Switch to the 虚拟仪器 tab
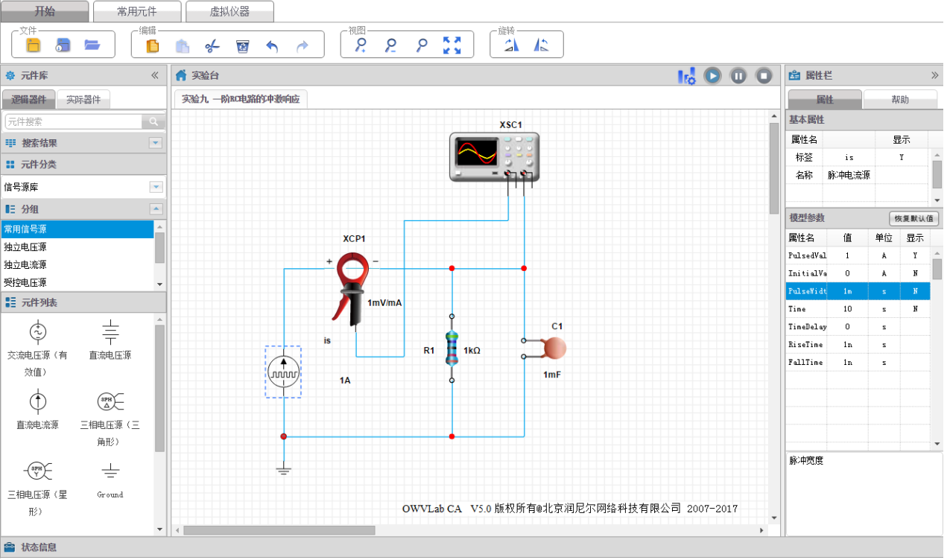The width and height of the screenshot is (947, 560). coord(229,12)
